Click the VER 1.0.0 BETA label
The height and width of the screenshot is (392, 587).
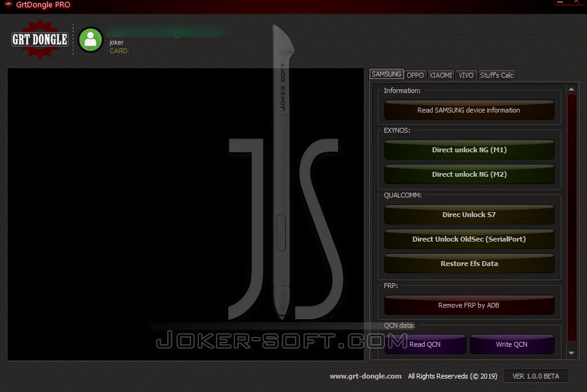tap(536, 376)
